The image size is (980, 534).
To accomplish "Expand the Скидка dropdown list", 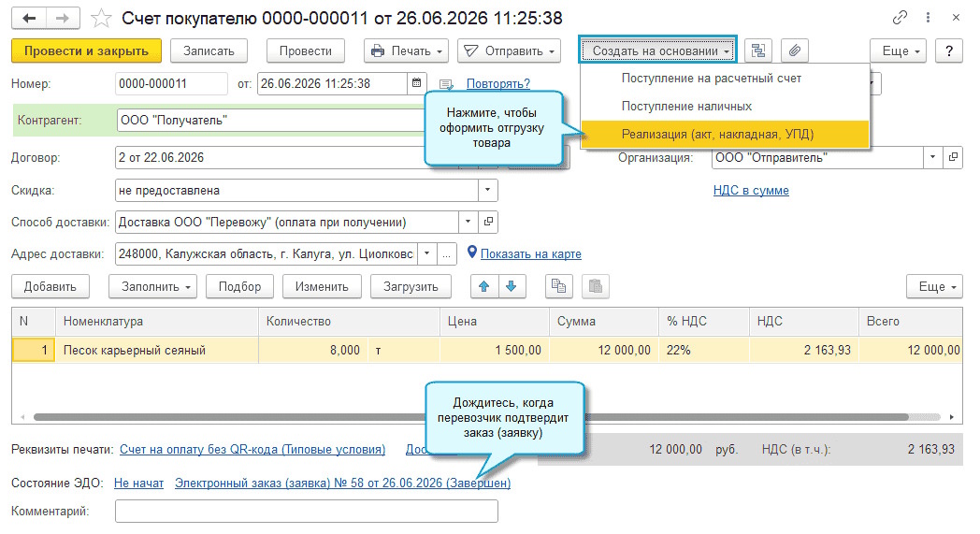I will click(487, 190).
